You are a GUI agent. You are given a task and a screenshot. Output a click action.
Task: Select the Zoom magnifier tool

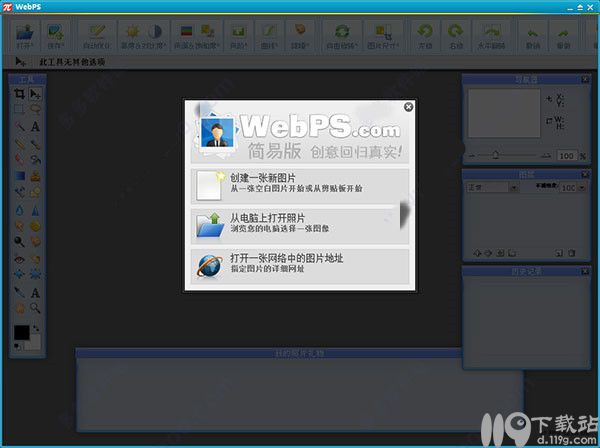point(35,308)
